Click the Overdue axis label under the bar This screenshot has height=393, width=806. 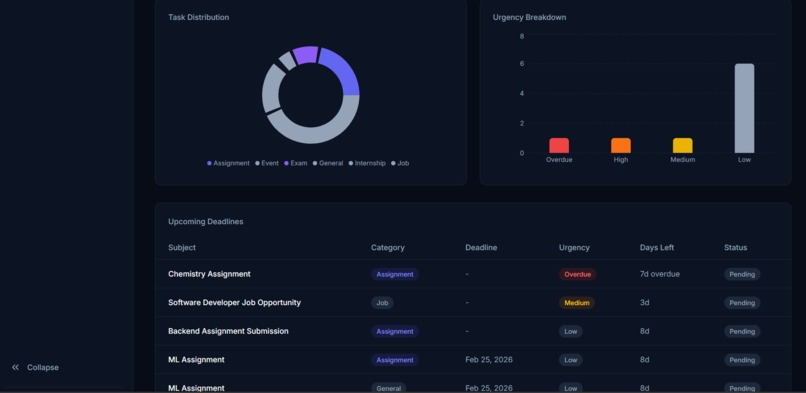(559, 160)
